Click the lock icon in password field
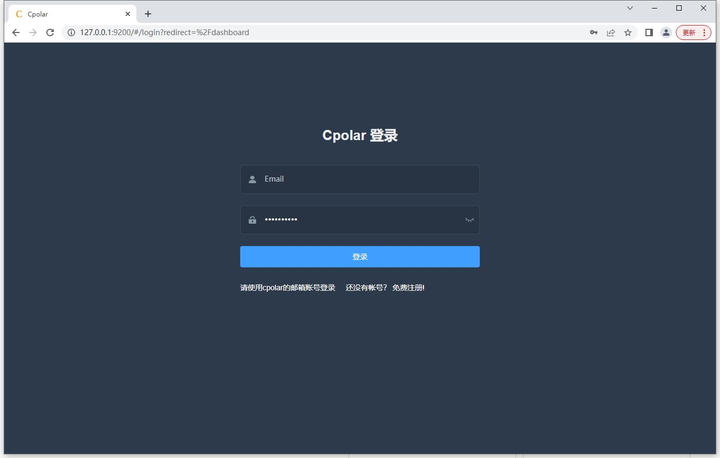The height and width of the screenshot is (458, 720). click(x=252, y=220)
